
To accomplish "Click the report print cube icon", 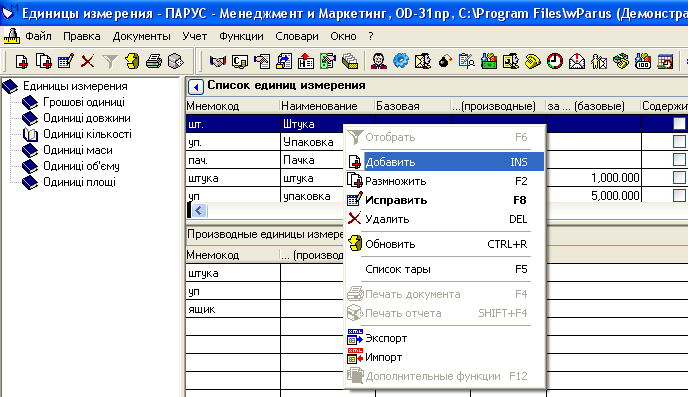I will click(176, 61).
